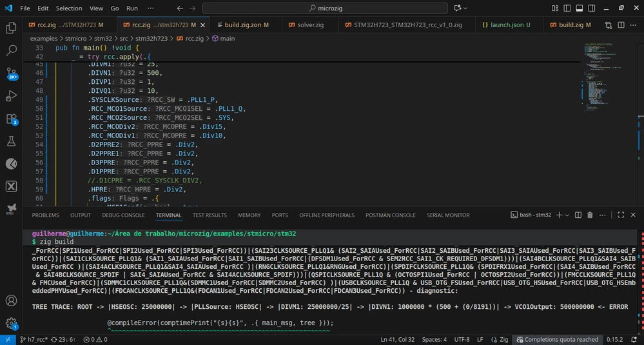This screenshot has width=644, height=345.
Task: Open the Run and Debug view
Action: click(11, 96)
